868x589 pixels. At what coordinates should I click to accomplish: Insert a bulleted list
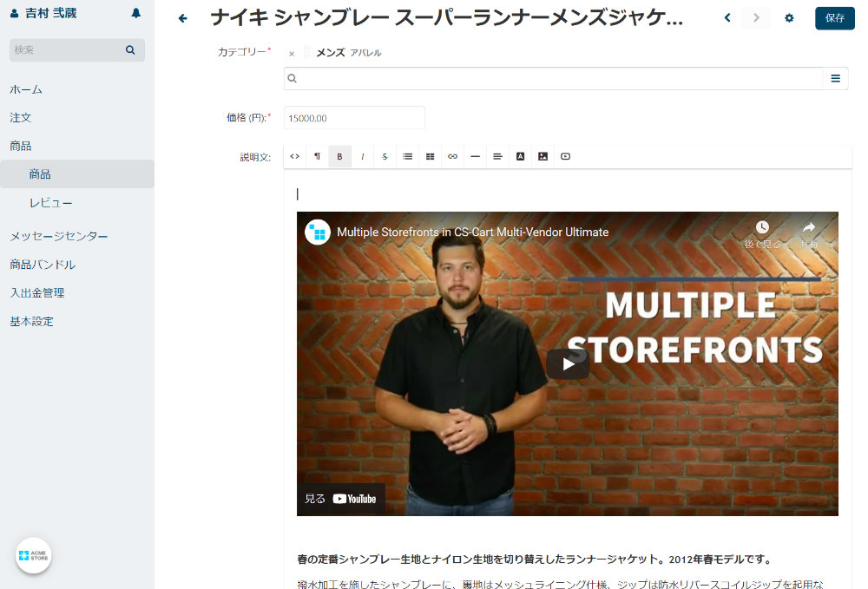[407, 156]
